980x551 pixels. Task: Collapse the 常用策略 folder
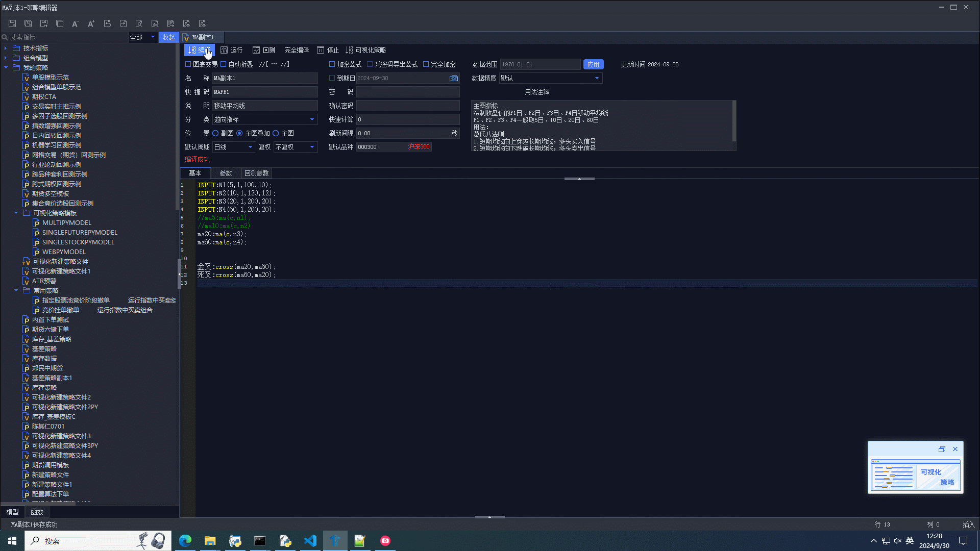click(x=16, y=290)
